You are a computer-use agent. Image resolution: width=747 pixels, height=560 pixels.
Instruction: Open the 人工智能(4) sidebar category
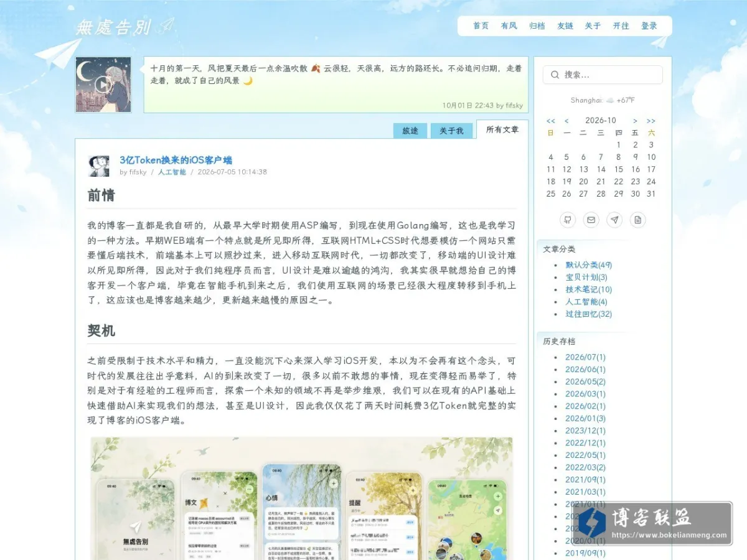[586, 302]
